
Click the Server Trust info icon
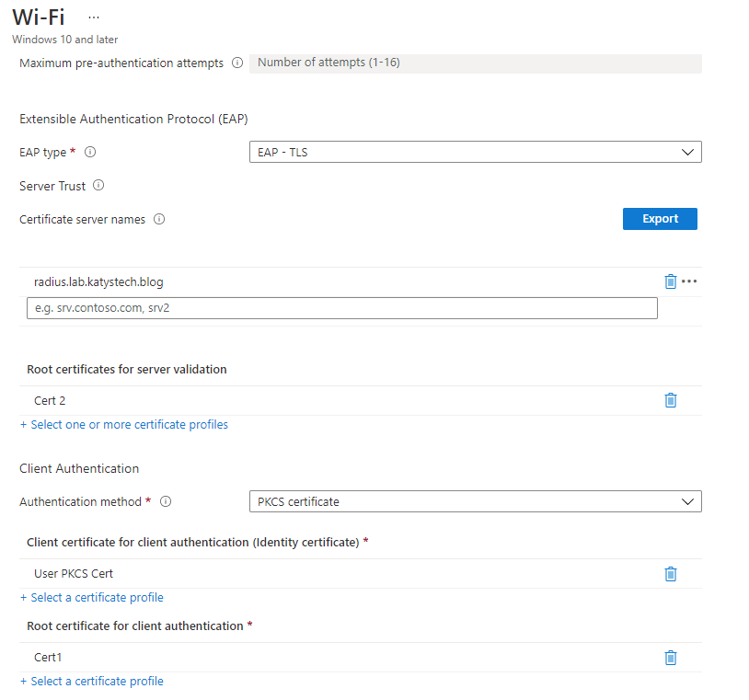pyautogui.click(x=98, y=186)
